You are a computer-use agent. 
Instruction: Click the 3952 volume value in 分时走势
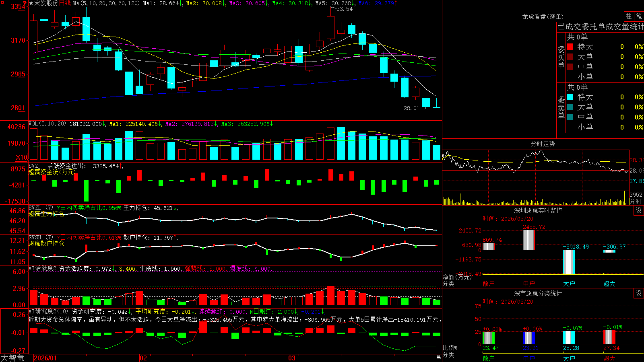point(636,195)
